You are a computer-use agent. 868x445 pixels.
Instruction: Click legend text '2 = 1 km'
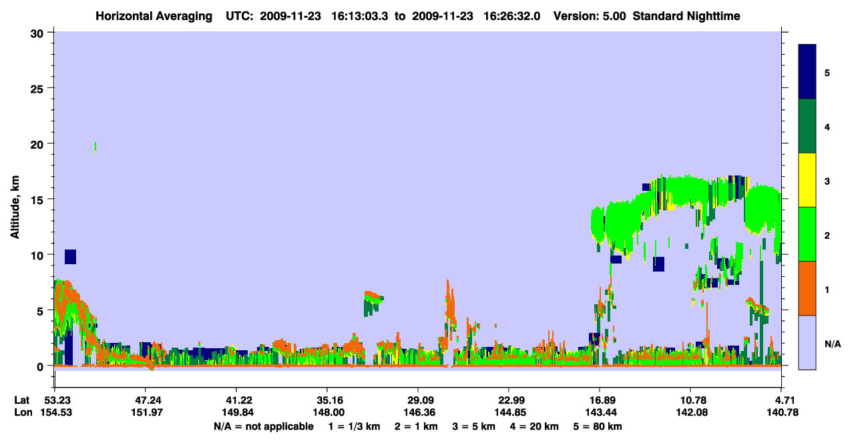pyautogui.click(x=418, y=426)
